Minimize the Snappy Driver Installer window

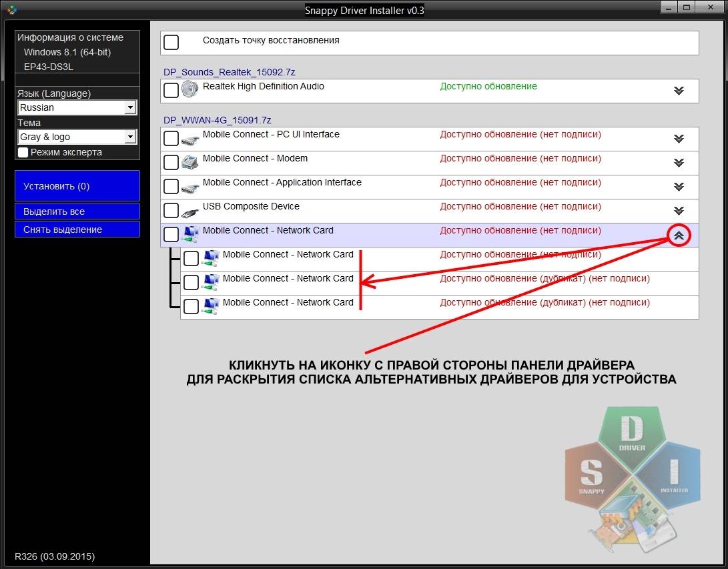[x=668, y=7]
